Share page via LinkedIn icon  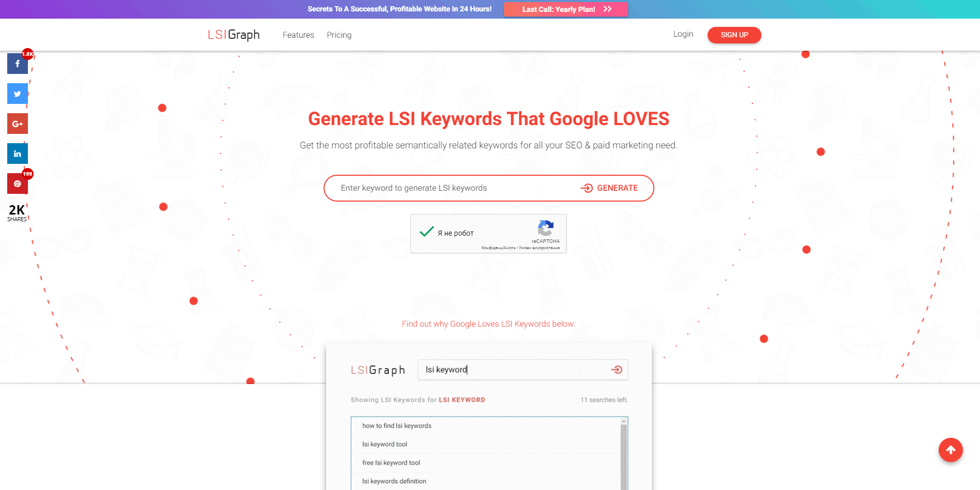point(18,154)
